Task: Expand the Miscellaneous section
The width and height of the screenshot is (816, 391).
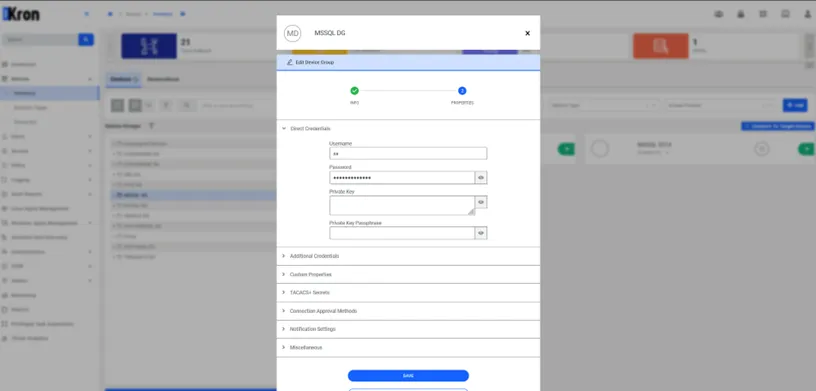Action: [x=408, y=347]
